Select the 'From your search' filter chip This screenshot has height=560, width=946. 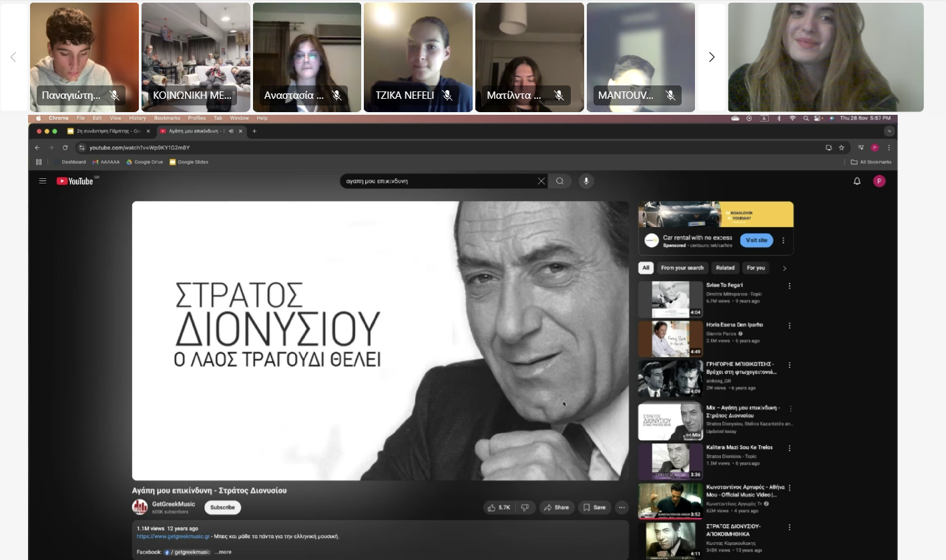(x=682, y=268)
